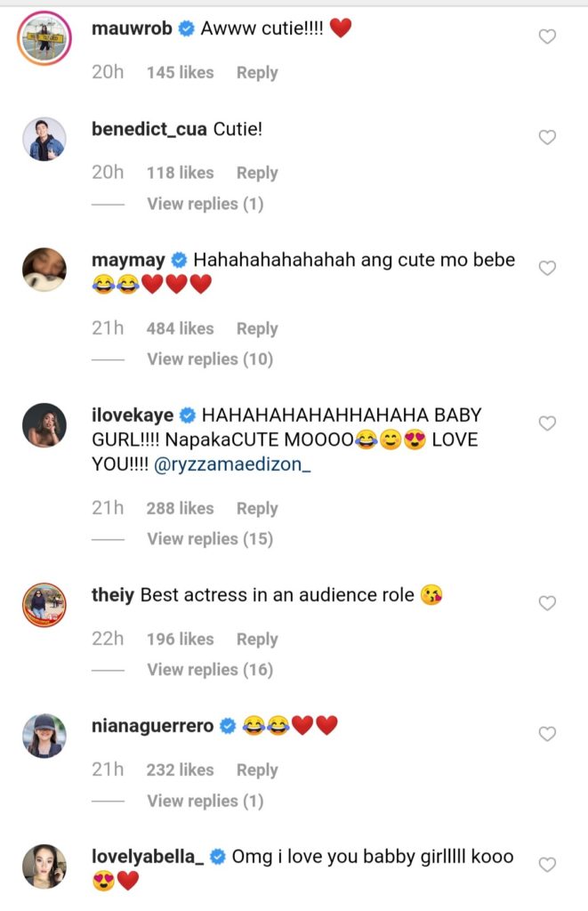Image resolution: width=588 pixels, height=911 pixels.
Task: Open mauwrob's profile picture
Action: pos(44,36)
